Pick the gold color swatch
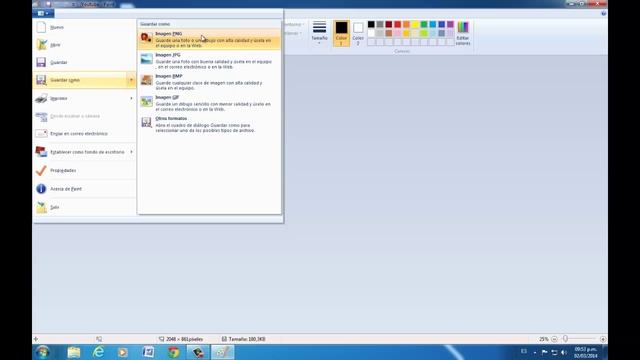The height and width of the screenshot is (360, 640). point(406,33)
